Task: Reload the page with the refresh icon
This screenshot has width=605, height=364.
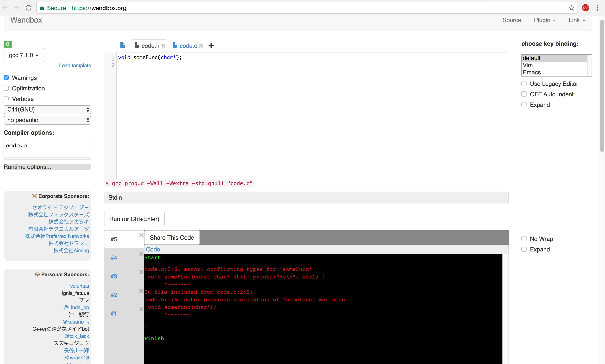Action: 28,8
